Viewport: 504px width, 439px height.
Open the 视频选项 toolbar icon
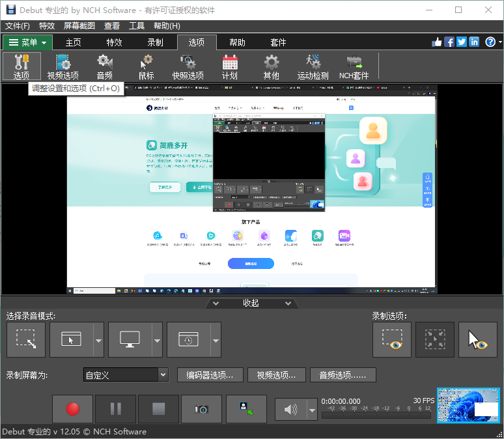pos(63,66)
